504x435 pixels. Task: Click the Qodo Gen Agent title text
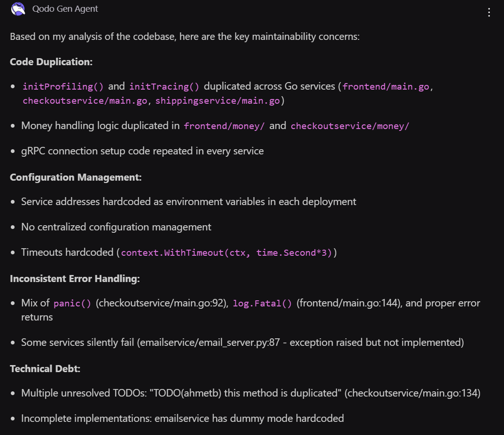click(x=65, y=8)
